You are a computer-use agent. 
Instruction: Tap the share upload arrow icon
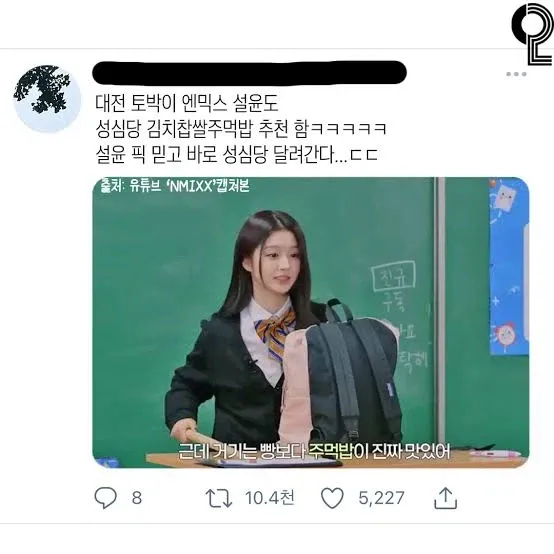(x=445, y=498)
